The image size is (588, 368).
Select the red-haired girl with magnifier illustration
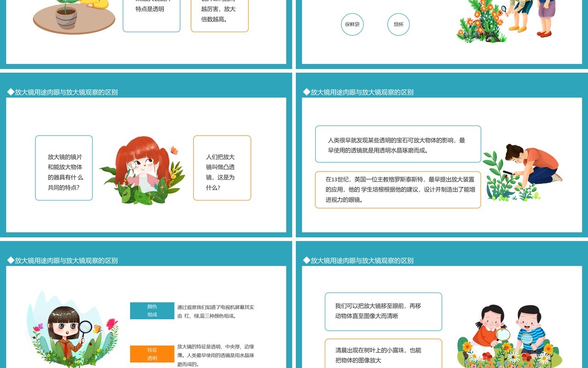pyautogui.click(x=141, y=170)
